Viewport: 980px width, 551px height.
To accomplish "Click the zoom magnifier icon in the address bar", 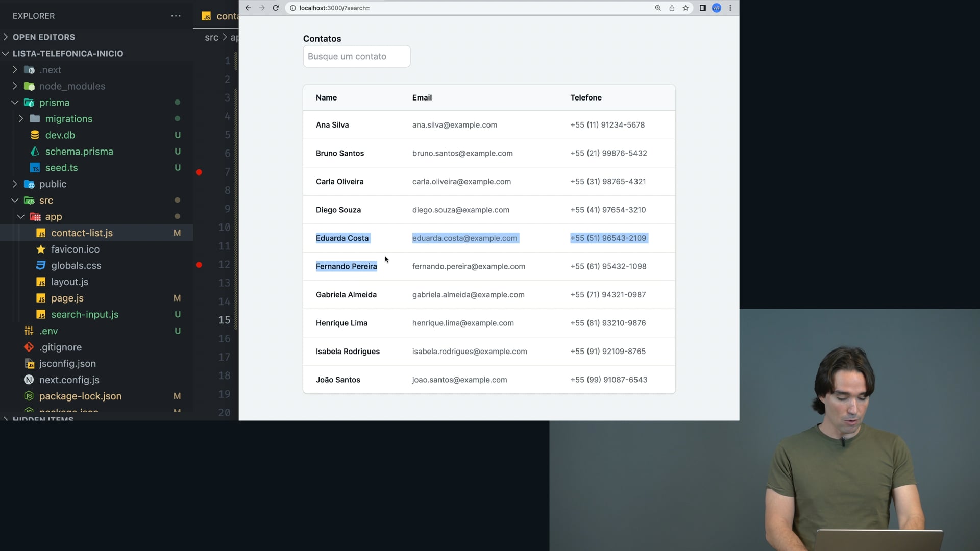I will click(658, 8).
